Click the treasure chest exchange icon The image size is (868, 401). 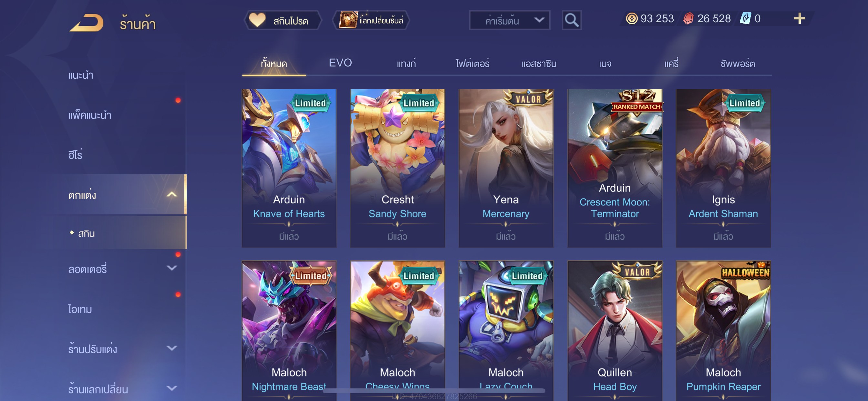348,20
